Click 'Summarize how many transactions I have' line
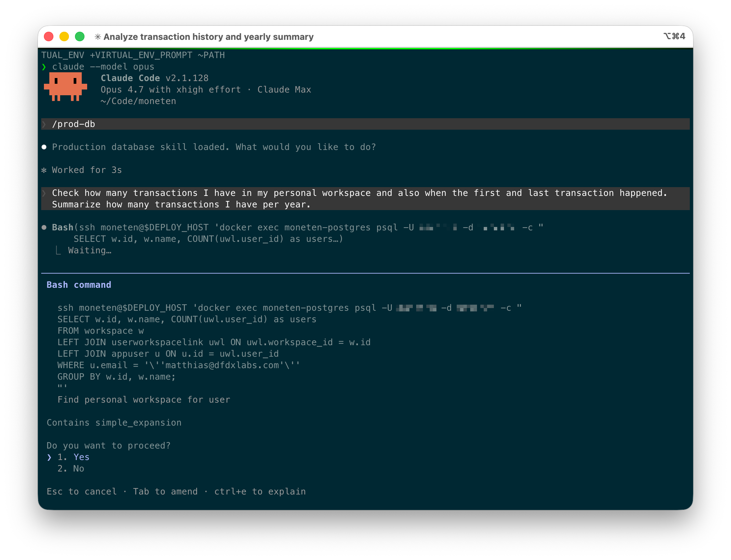This screenshot has height=560, width=731. click(x=181, y=204)
